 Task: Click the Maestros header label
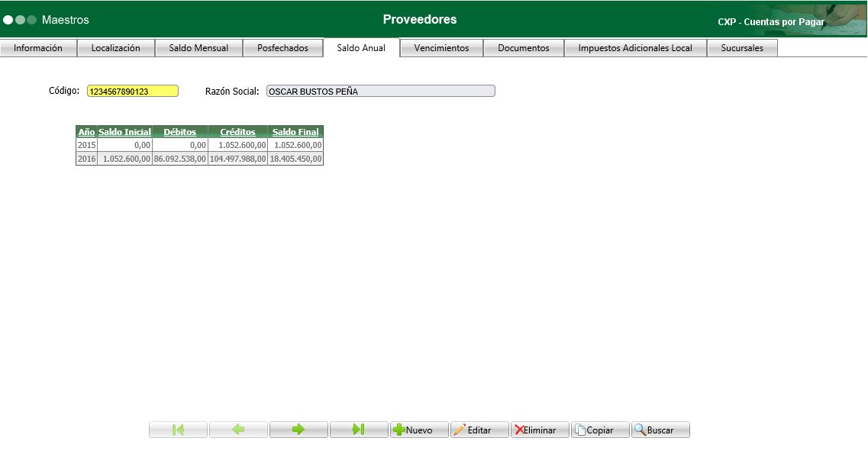pyautogui.click(x=66, y=20)
